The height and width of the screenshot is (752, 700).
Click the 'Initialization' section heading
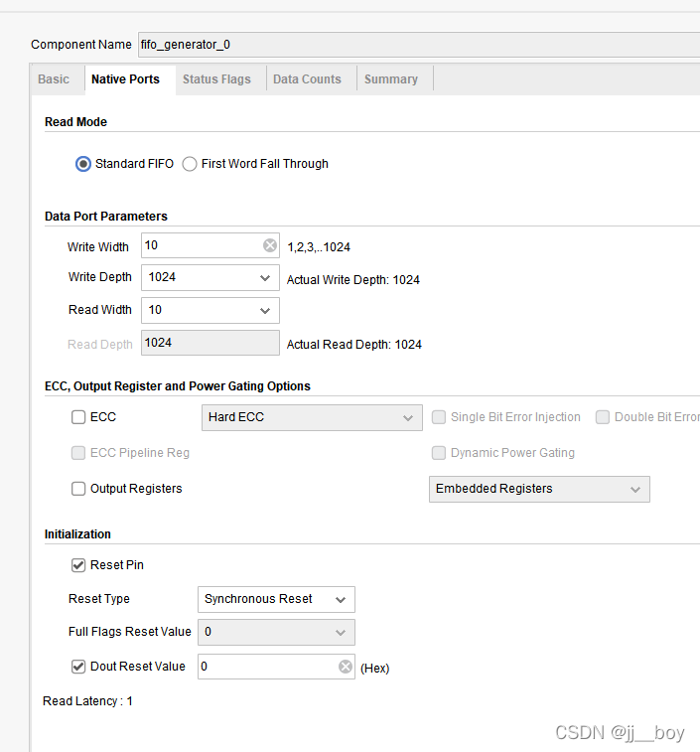click(77, 534)
